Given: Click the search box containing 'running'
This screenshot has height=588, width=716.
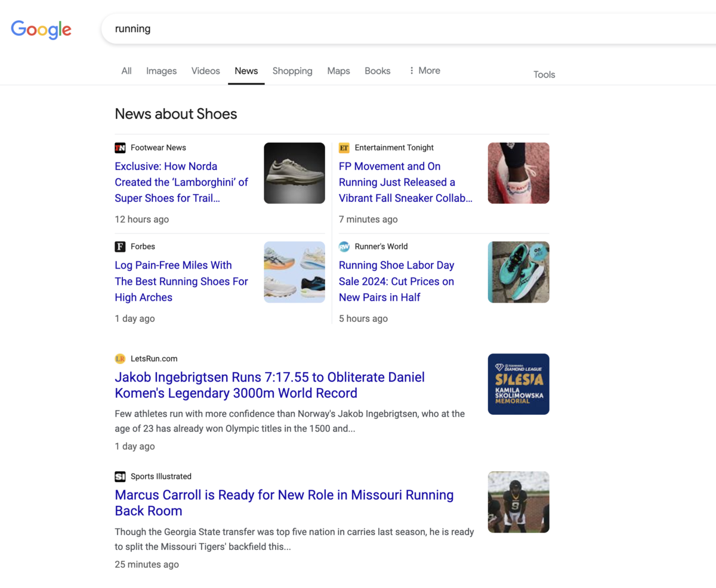Looking at the screenshot, I should (x=358, y=29).
